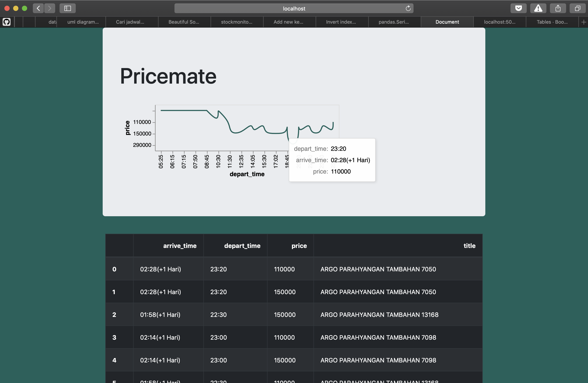Click the browser back arrow button

[x=38, y=8]
